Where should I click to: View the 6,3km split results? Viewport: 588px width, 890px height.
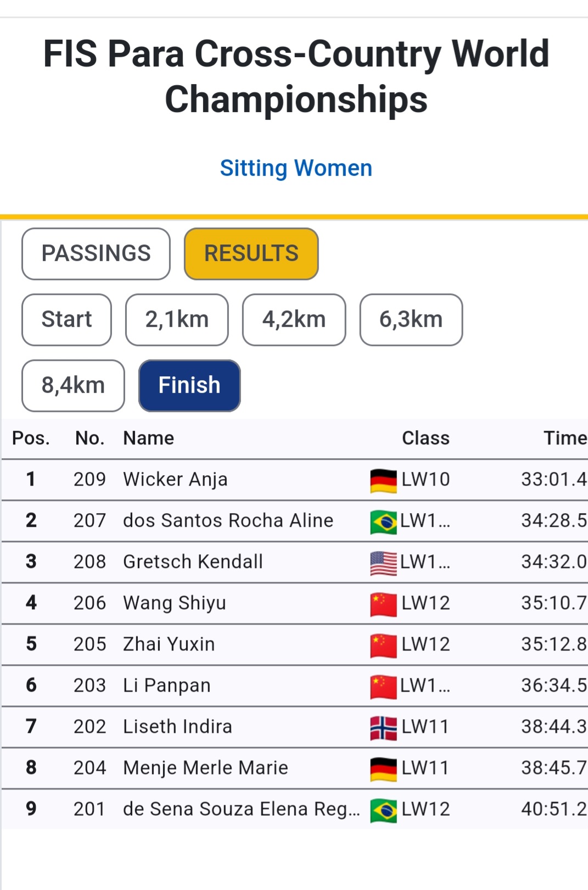tap(411, 320)
